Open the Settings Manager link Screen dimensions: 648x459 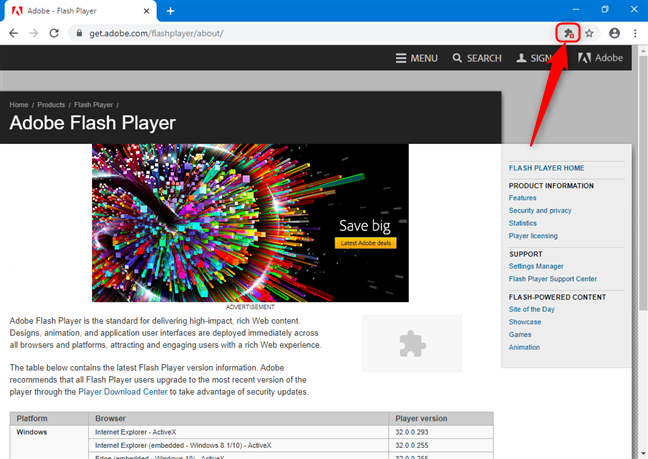pyautogui.click(x=536, y=266)
